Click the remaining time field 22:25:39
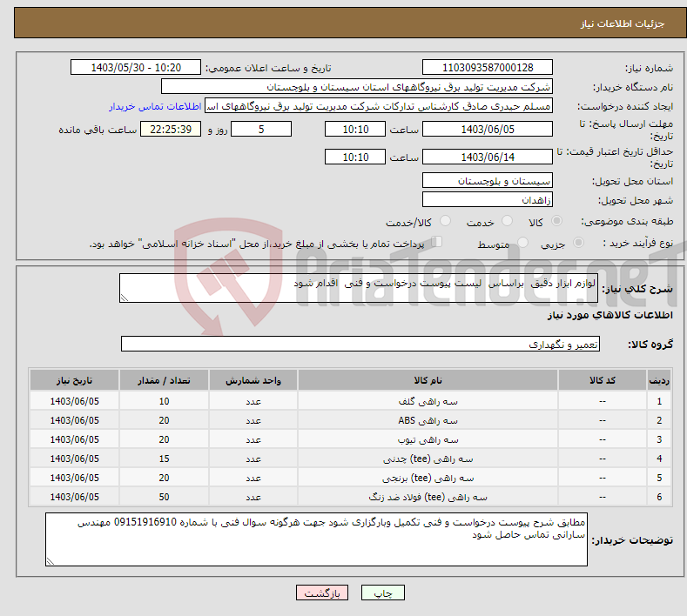Screen dimensions: 687x616 click(171, 129)
